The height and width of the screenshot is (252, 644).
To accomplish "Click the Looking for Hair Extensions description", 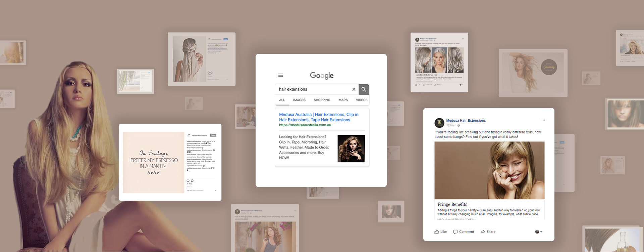I will [x=304, y=147].
